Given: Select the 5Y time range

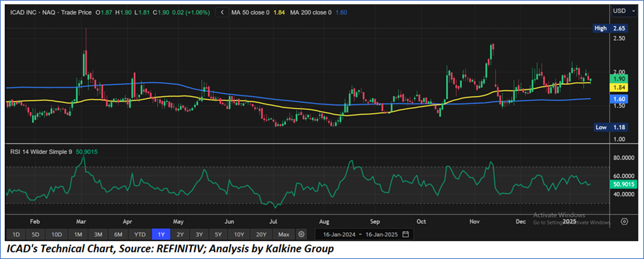Looking at the screenshot, I should (218, 234).
